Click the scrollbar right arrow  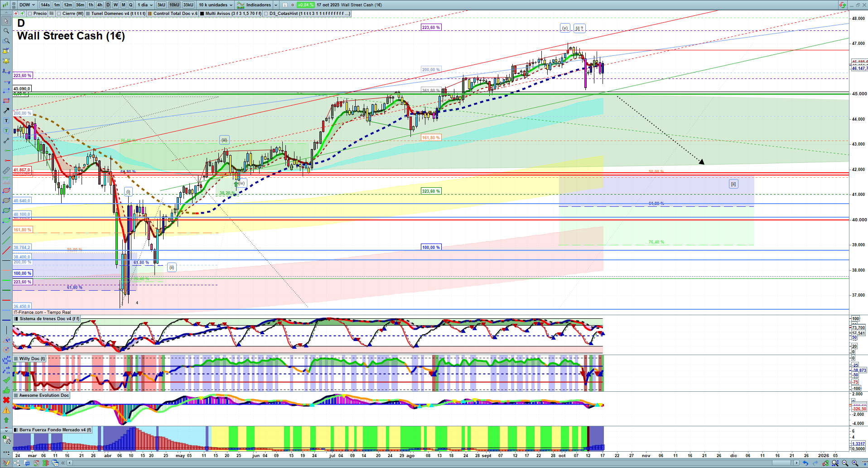(x=796, y=463)
